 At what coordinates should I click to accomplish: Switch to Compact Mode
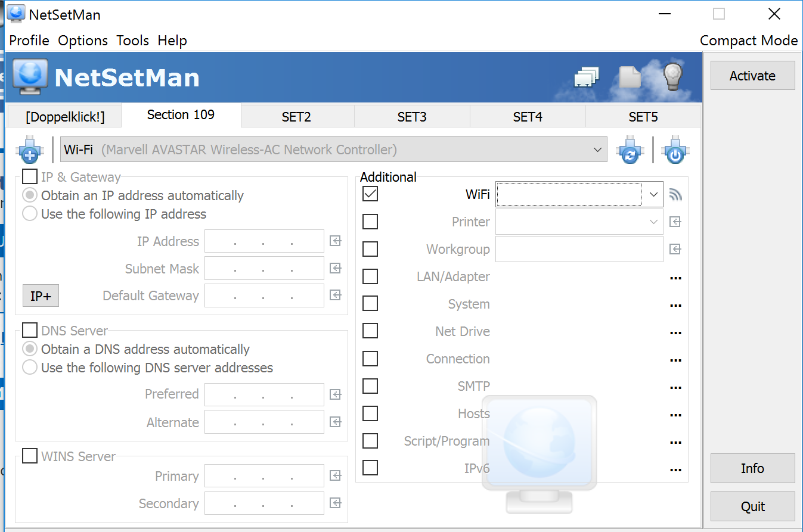749,41
